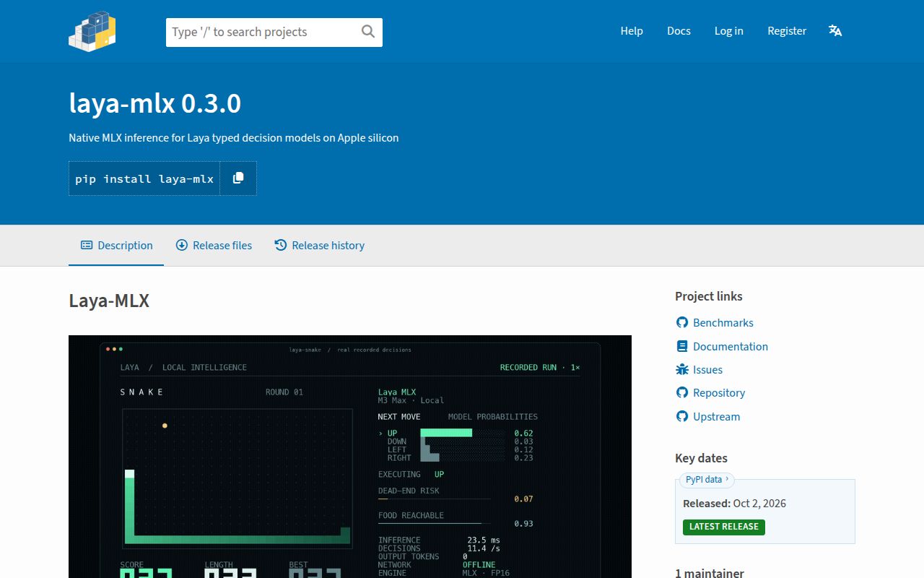Image resolution: width=924 pixels, height=578 pixels.
Task: Click Log in
Action: tap(728, 31)
